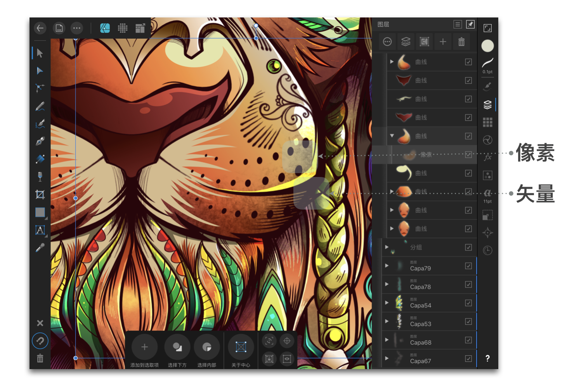
Task: Hide the Capa53 layer
Action: [468, 321]
